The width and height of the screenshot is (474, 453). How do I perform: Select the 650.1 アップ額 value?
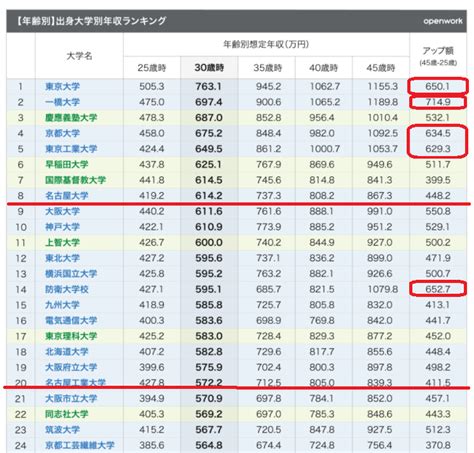(x=438, y=87)
